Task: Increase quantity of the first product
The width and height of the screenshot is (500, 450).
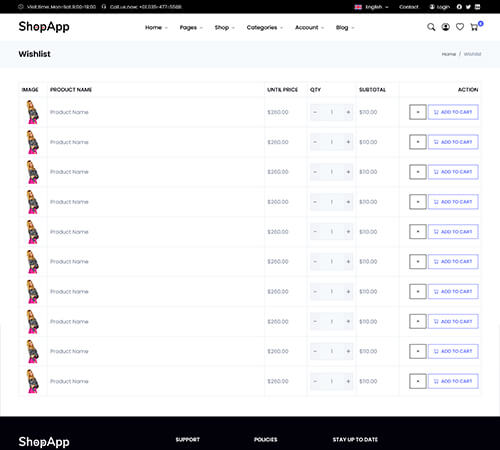Action: click(x=348, y=112)
